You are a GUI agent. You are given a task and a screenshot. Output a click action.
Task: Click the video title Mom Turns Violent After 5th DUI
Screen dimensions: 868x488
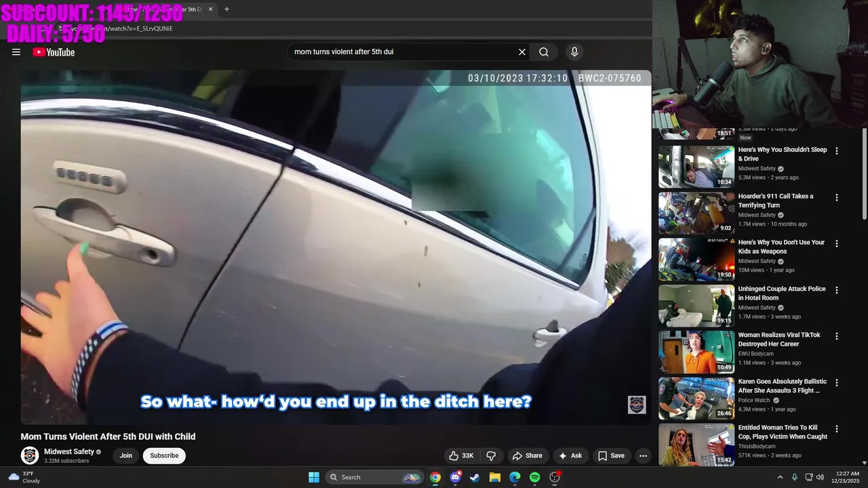(x=108, y=436)
